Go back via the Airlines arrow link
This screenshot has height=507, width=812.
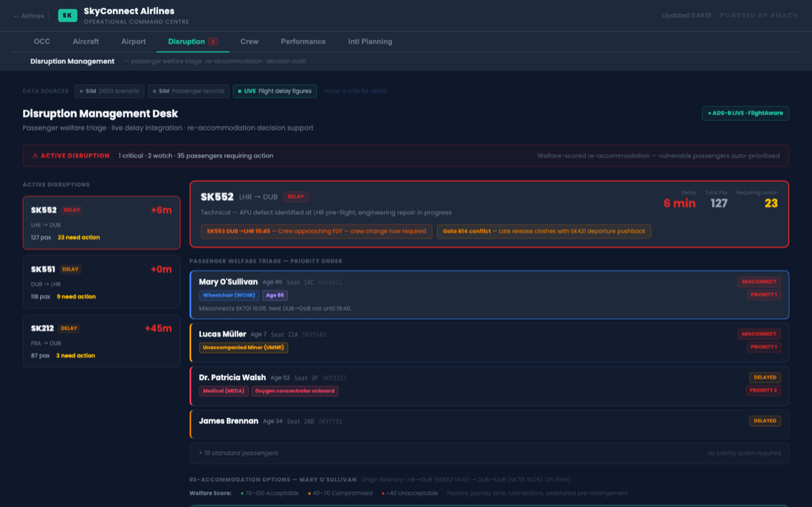(x=29, y=16)
